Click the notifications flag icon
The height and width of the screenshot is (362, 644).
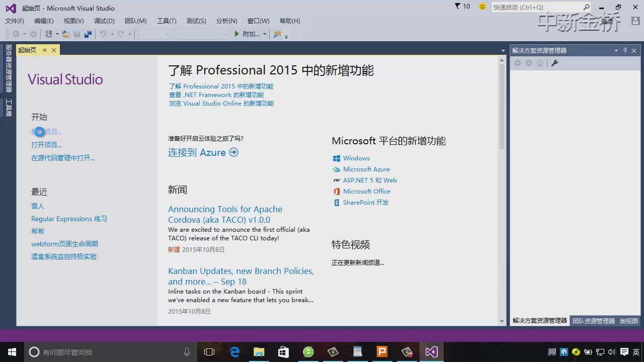(x=457, y=7)
